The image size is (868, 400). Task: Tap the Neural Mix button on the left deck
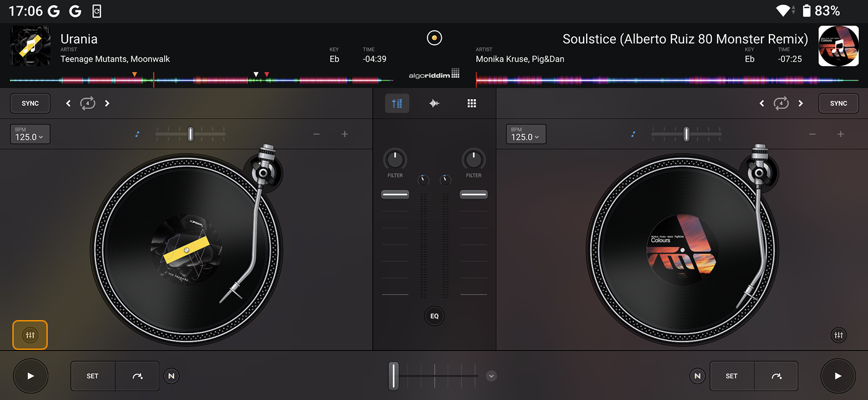pos(171,376)
